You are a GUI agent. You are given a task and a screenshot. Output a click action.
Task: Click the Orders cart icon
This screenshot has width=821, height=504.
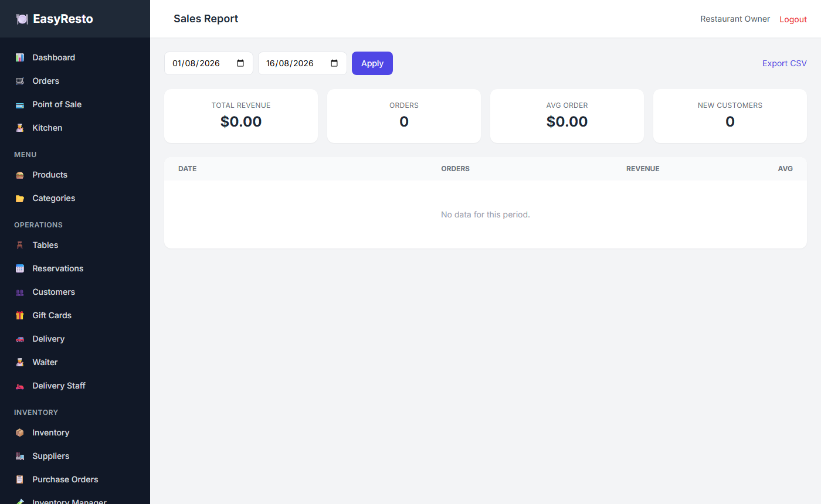point(20,81)
